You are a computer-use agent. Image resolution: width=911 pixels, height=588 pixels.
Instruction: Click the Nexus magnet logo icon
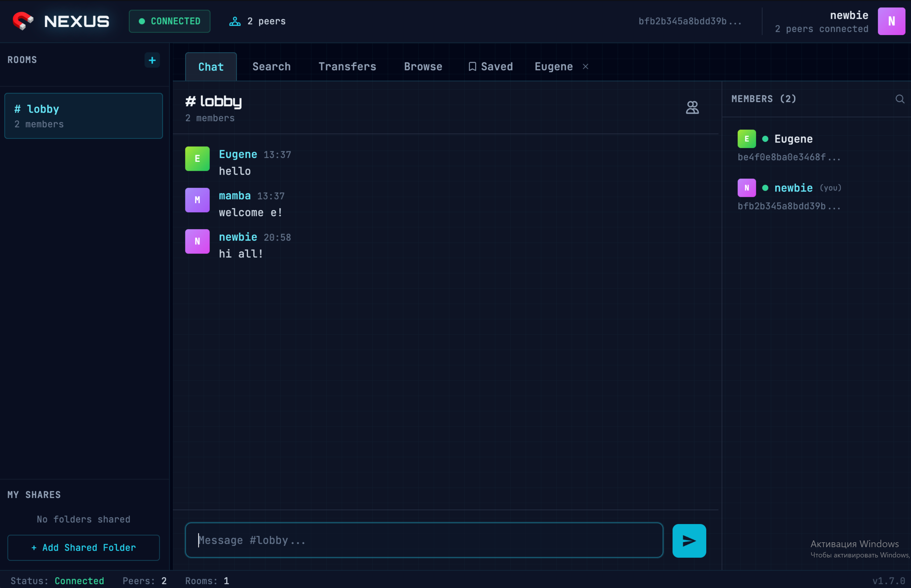click(23, 21)
